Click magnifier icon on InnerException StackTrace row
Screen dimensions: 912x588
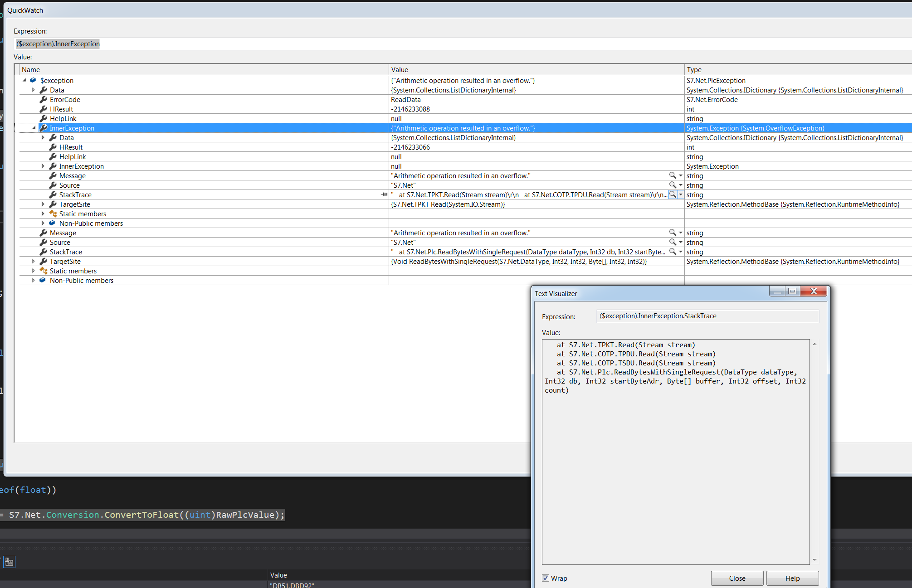[673, 194]
